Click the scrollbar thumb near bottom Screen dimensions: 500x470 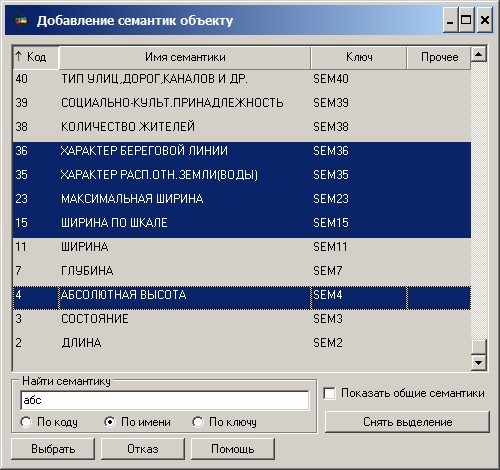pos(479,347)
